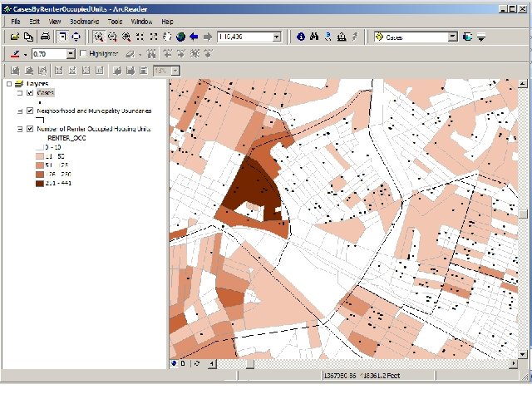Select the Cases layer name
This screenshot has width=532, height=399.
tap(45, 93)
